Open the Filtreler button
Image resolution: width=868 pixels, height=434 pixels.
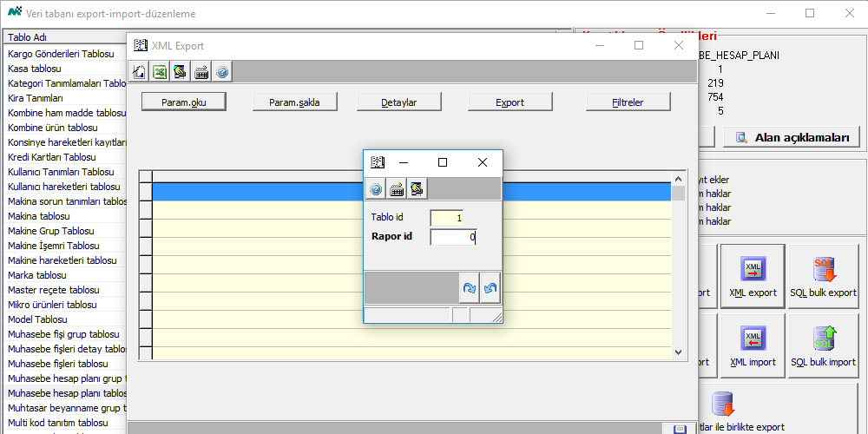click(628, 102)
